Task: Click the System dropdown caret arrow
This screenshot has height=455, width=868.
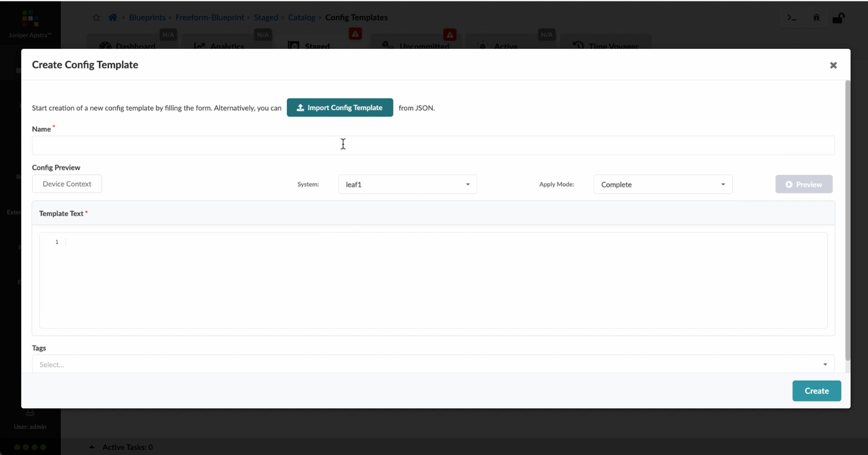Action: point(467,184)
